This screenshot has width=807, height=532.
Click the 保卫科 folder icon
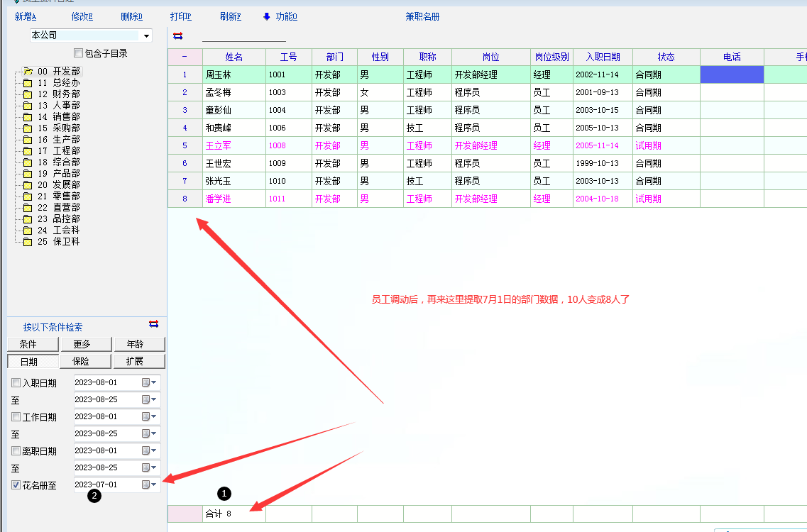[x=28, y=242]
